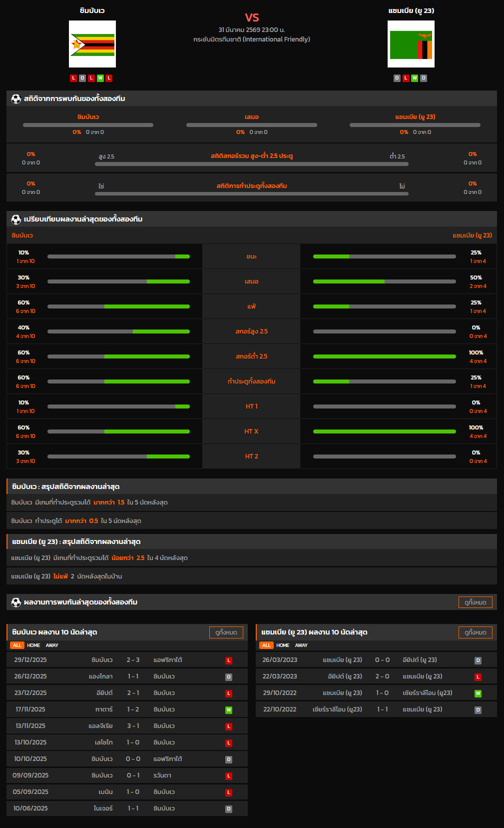Click soccer ball icon beside latest meetings header
504x828 pixels.
(x=16, y=602)
